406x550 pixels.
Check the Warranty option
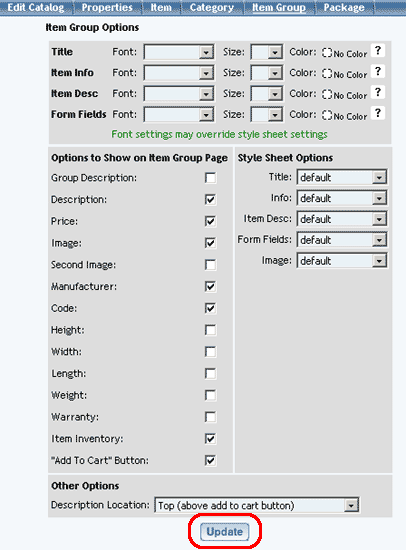point(211,417)
